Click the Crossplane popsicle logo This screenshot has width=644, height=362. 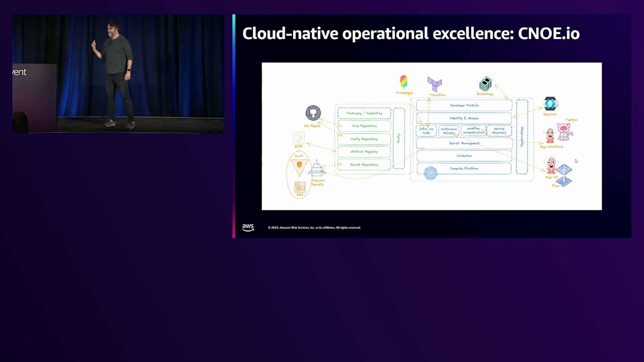pyautogui.click(x=404, y=82)
